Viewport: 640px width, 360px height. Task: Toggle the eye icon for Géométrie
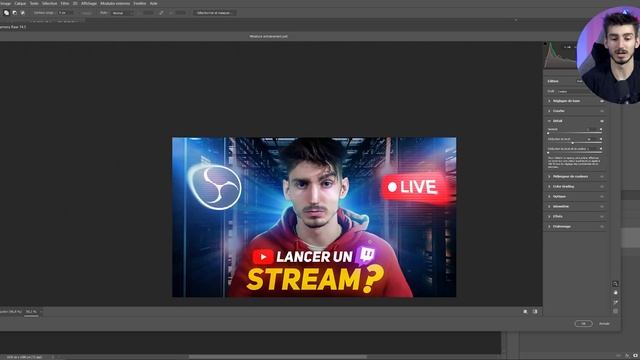coord(602,207)
